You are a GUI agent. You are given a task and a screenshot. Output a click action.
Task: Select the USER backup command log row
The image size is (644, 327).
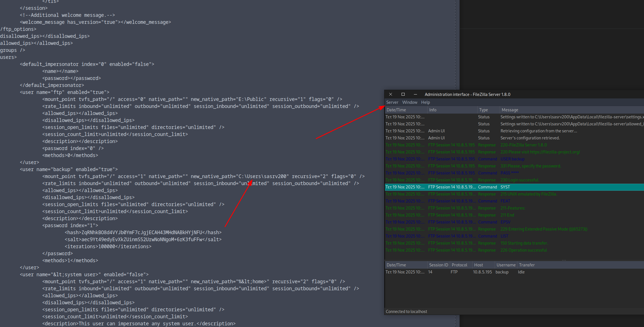click(512, 159)
